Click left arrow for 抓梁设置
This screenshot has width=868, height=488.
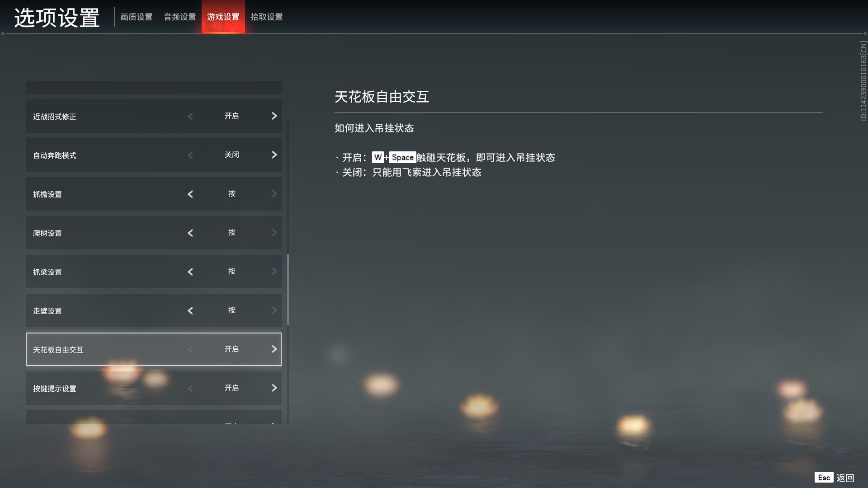coord(190,272)
